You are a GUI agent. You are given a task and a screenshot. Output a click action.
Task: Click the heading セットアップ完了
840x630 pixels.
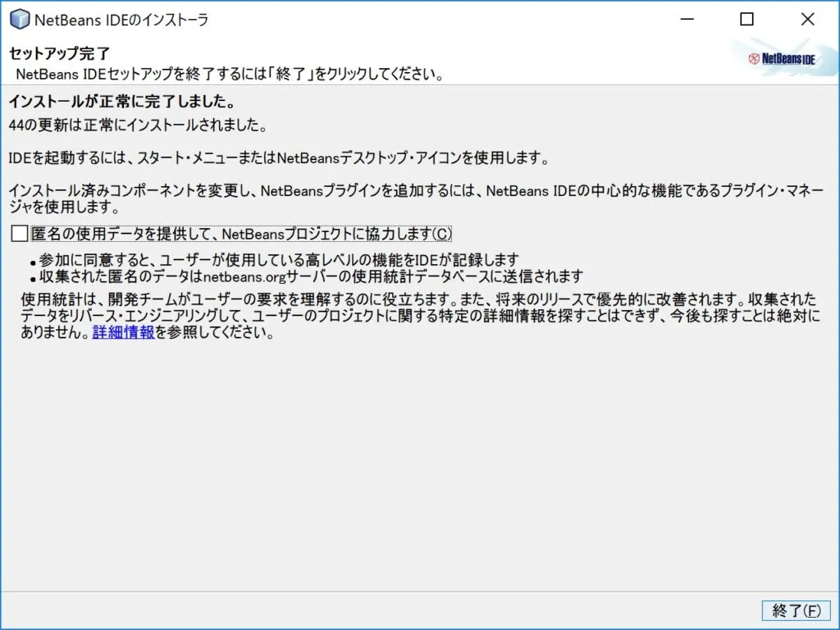[59, 53]
